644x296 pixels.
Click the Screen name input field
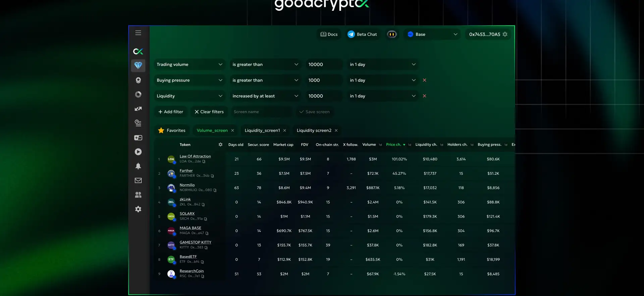(x=262, y=112)
